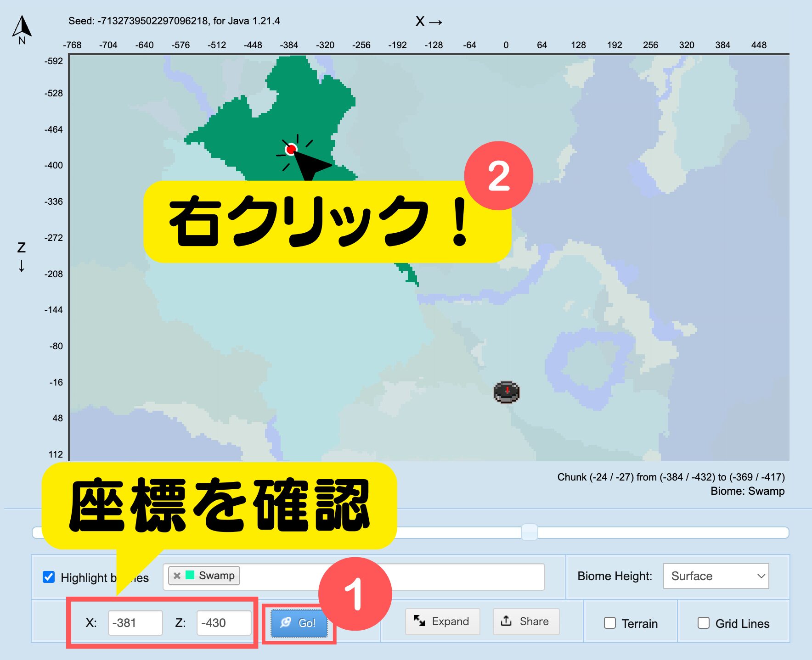Click Z axis label 112
The width and height of the screenshot is (812, 660).
point(56,454)
